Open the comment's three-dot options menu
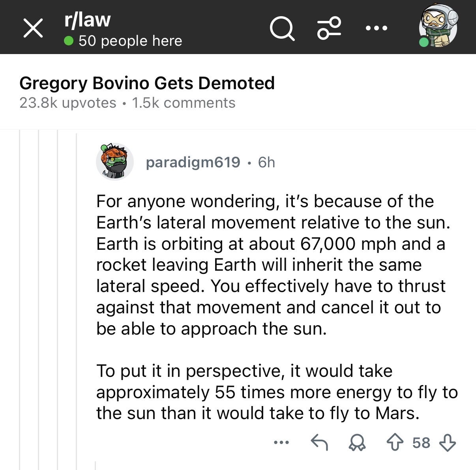 coord(281,442)
